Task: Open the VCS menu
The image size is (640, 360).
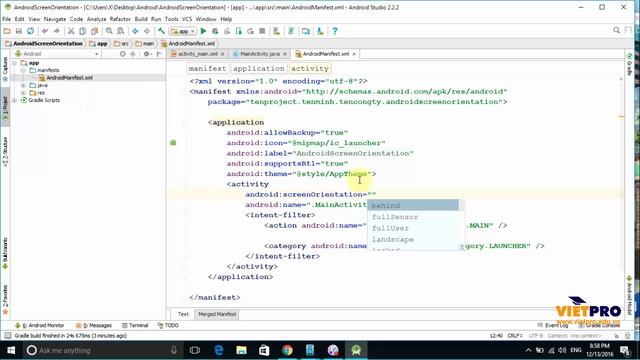Action: click(x=187, y=19)
